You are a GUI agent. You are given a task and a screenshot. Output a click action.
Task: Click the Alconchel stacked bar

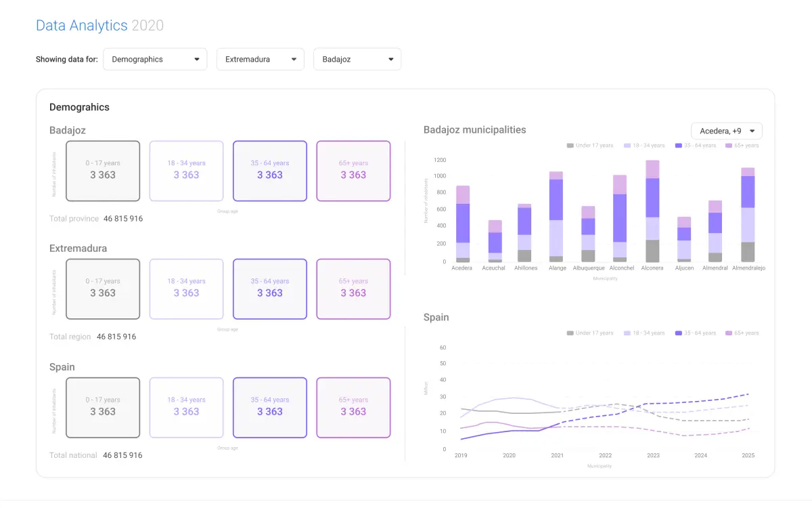coord(620,219)
